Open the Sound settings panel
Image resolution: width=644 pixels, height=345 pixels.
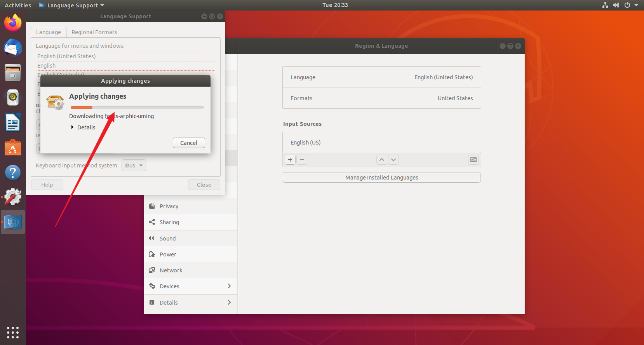click(x=191, y=238)
